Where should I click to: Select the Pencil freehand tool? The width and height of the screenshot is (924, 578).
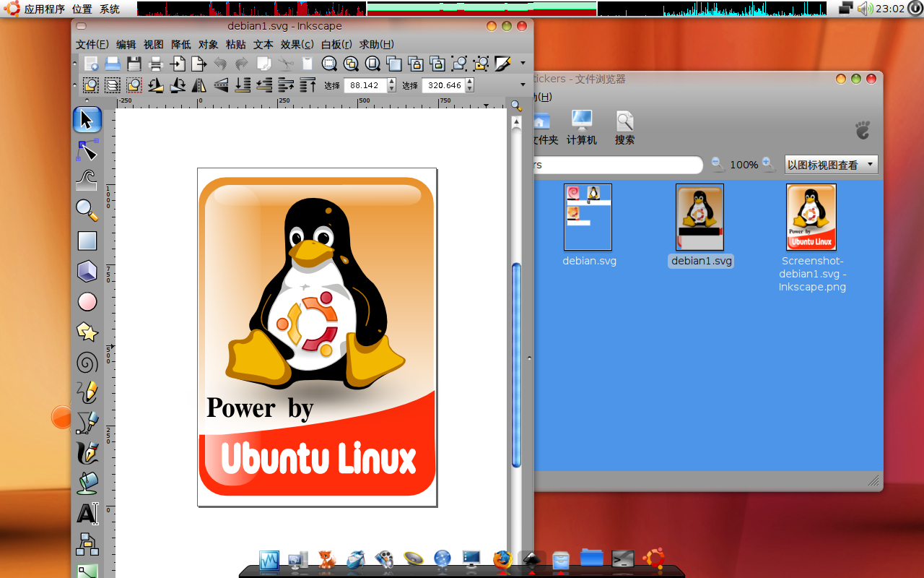pos(87,392)
